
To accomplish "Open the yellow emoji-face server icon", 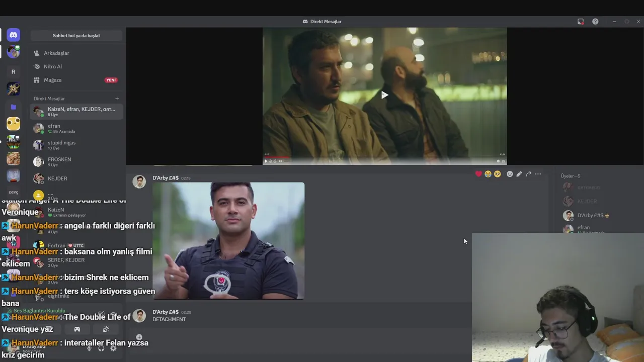I will (x=14, y=124).
